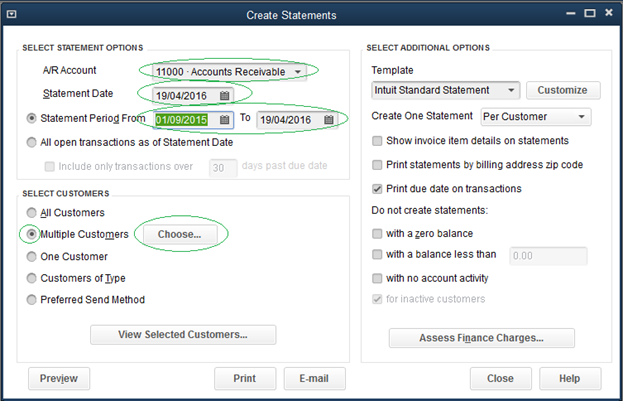The height and width of the screenshot is (401, 623).
Task: Expand Create One Statement Per Customer dropdown
Action: [x=583, y=117]
